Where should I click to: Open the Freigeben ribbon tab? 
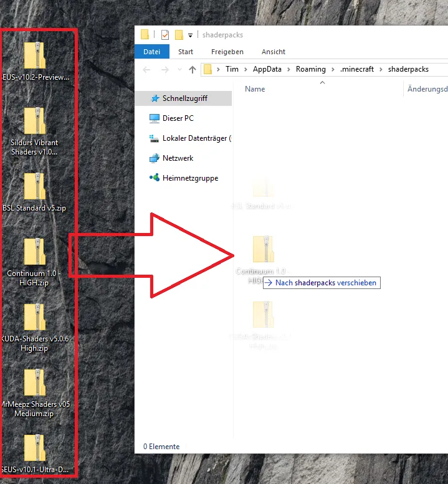227,52
